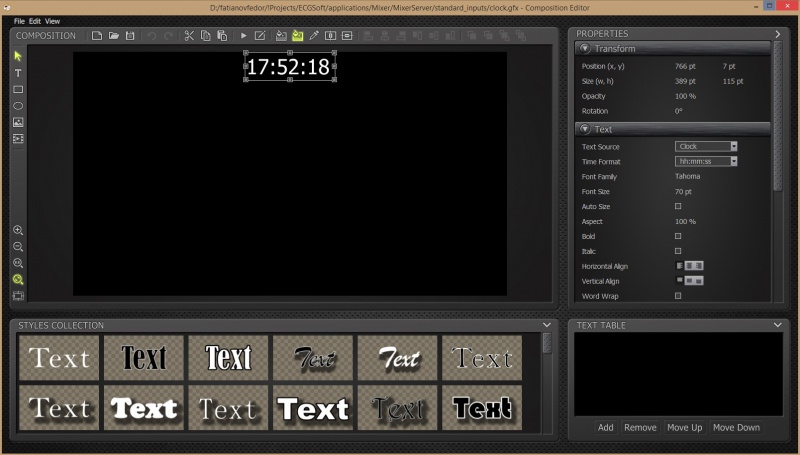Click the Styles Collection scrollbar
Viewport: 800px width, 455px height.
[x=547, y=343]
